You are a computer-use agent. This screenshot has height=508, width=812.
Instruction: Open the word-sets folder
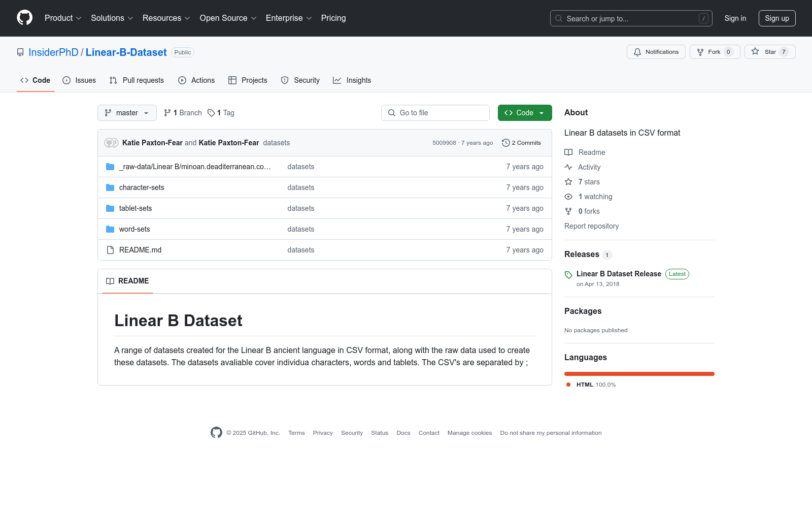pos(134,229)
